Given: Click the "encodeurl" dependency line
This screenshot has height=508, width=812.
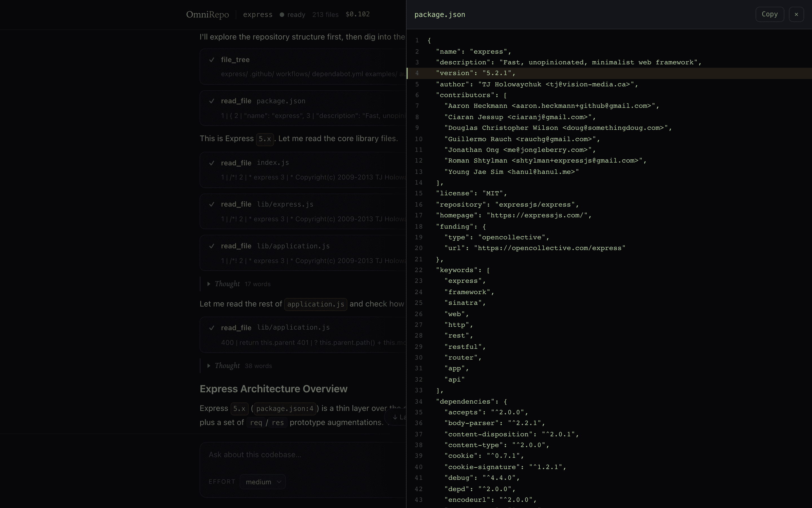Looking at the screenshot, I should 609,500.
